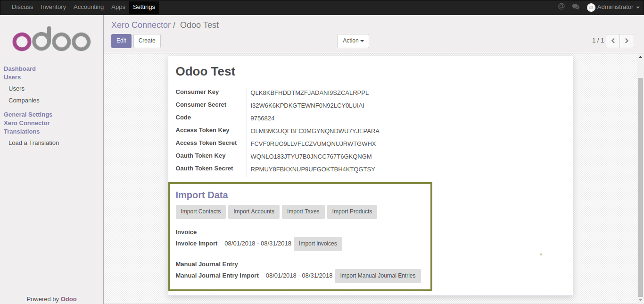Viewport: 644px width, 304px height.
Task: Open the Inventory menu
Action: pos(53,7)
